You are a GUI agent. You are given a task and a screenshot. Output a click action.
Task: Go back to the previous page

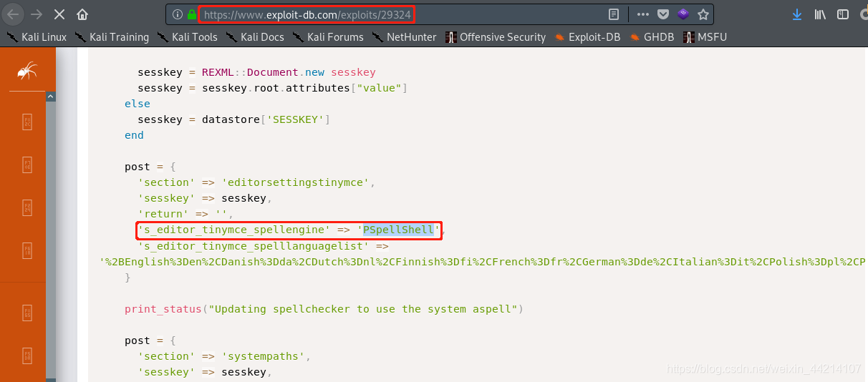tap(13, 14)
